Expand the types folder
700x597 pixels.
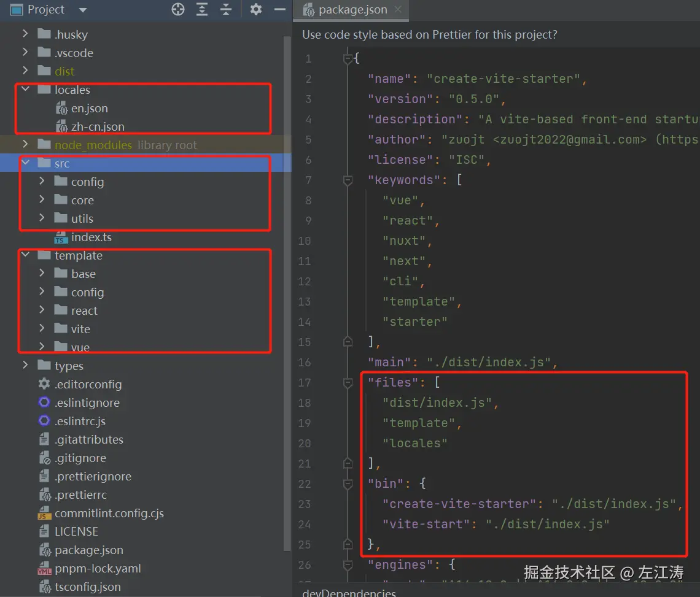[x=25, y=365]
